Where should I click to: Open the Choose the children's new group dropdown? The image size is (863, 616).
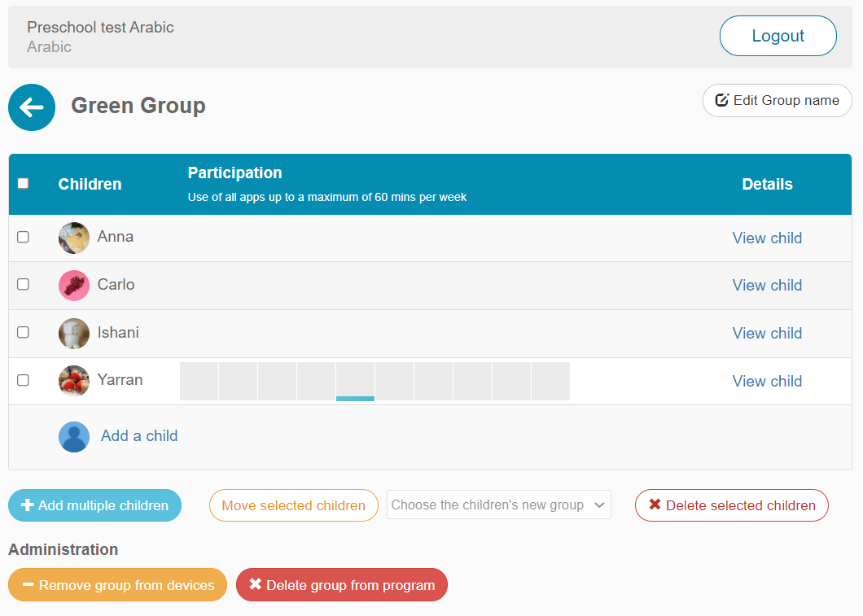coord(499,505)
